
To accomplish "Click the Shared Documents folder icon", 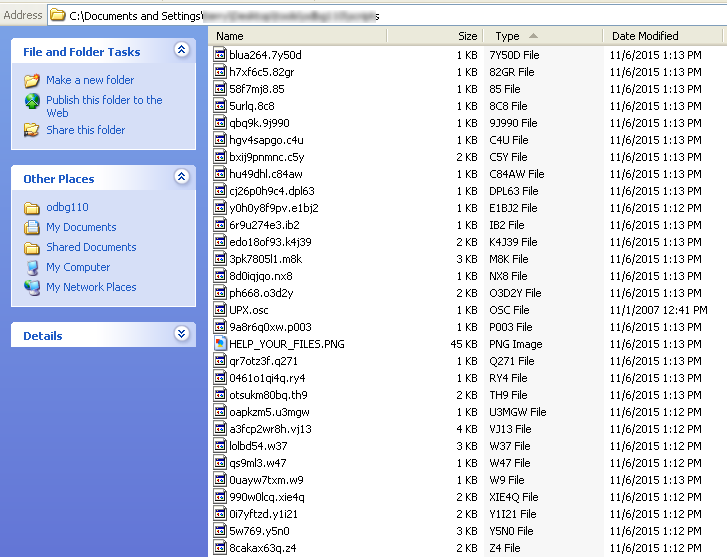I will click(32, 248).
